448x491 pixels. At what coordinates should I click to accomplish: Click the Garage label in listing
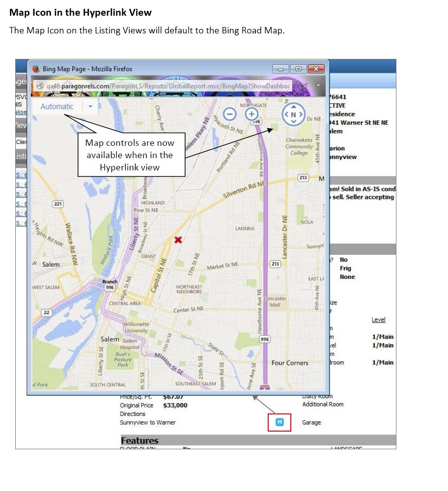311,422
